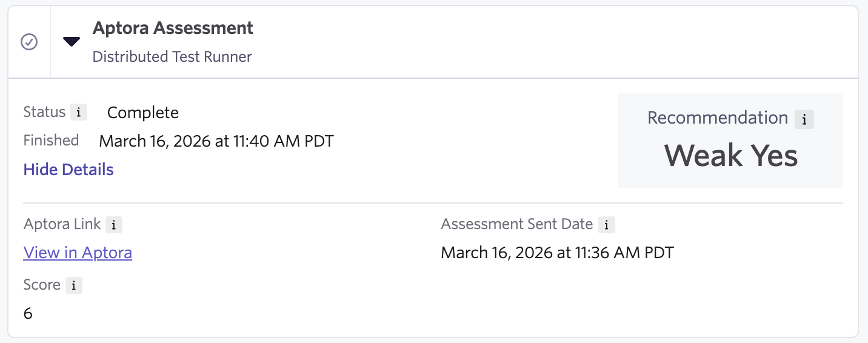Show the info tooltip icon for Score

point(73,285)
